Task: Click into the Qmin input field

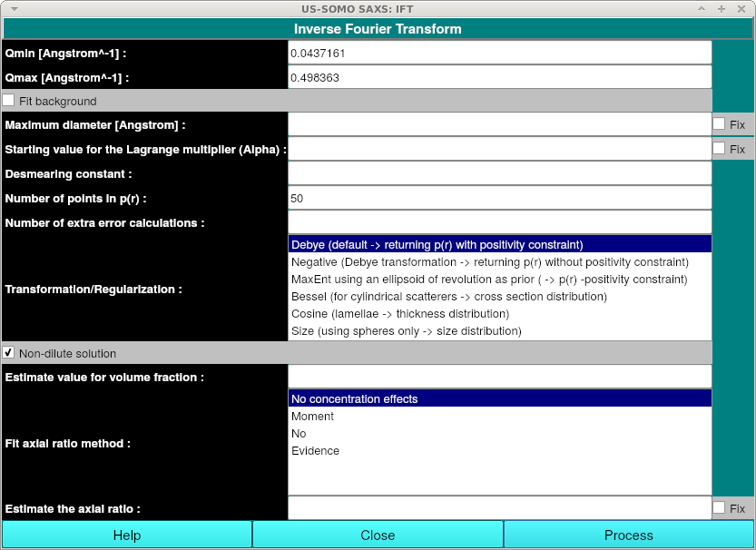Action: pyautogui.click(x=499, y=54)
